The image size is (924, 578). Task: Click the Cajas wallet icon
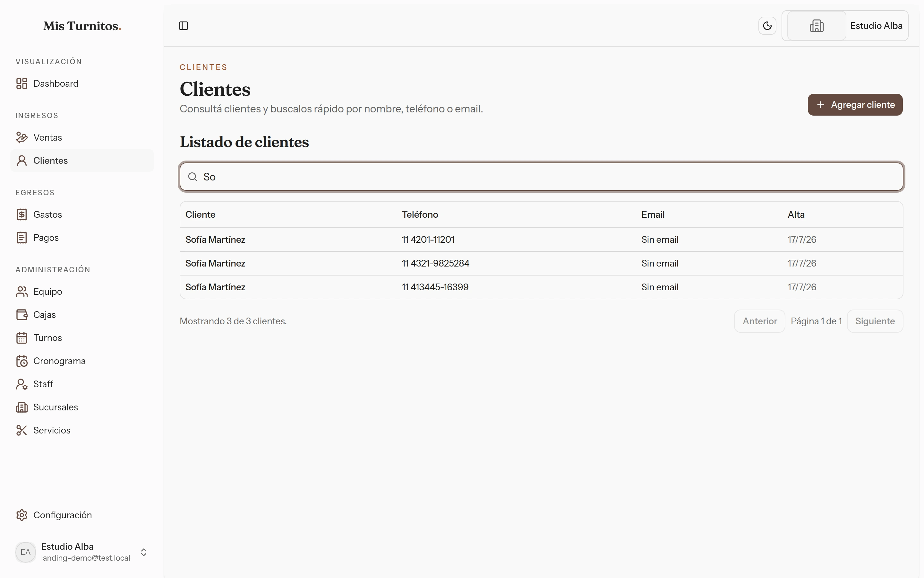point(22,315)
